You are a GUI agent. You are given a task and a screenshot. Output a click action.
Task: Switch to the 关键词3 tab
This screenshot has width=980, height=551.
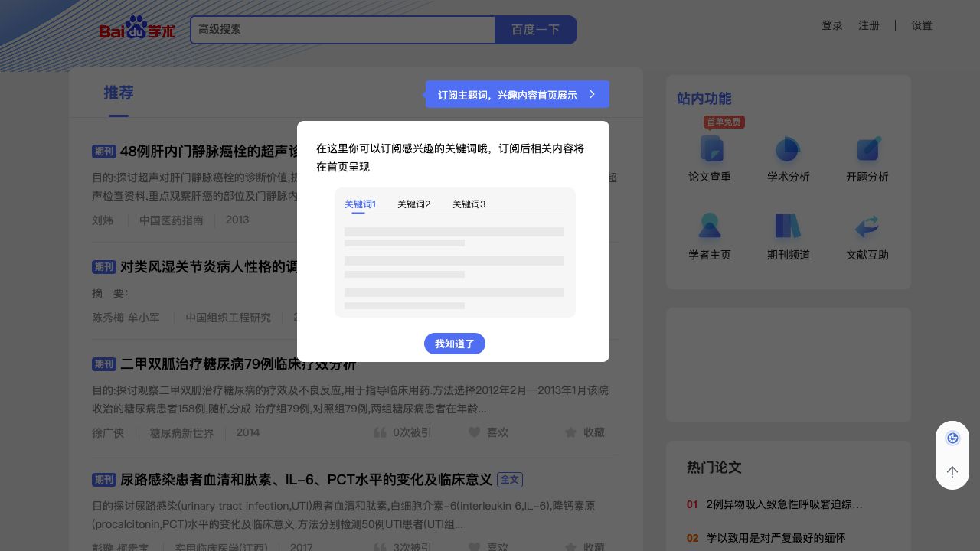point(469,204)
